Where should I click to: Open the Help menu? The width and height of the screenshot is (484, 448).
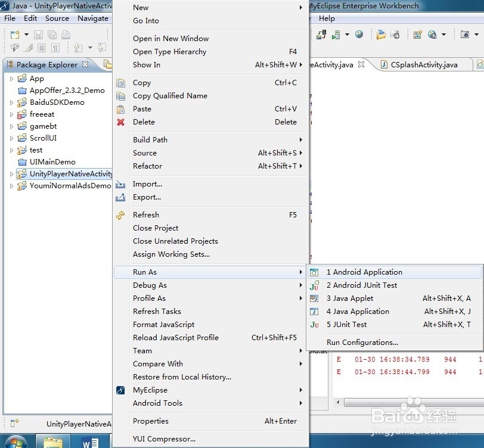(x=327, y=18)
